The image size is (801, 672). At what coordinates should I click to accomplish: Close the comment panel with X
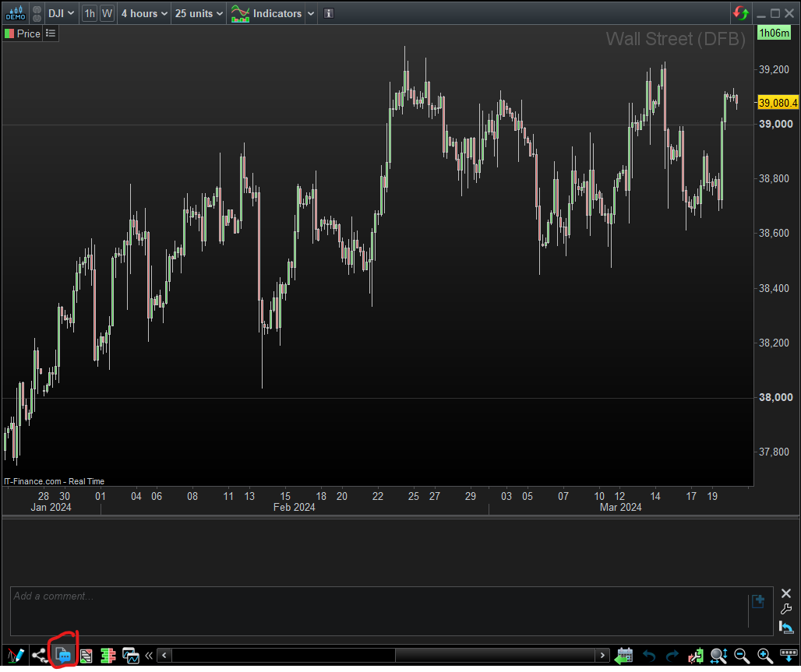(x=786, y=593)
